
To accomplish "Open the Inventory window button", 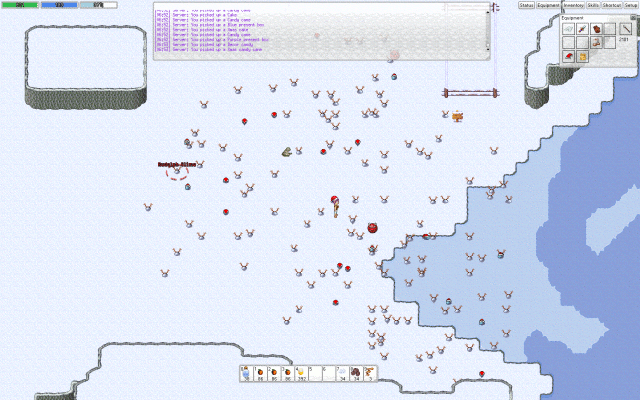I will click(573, 5).
